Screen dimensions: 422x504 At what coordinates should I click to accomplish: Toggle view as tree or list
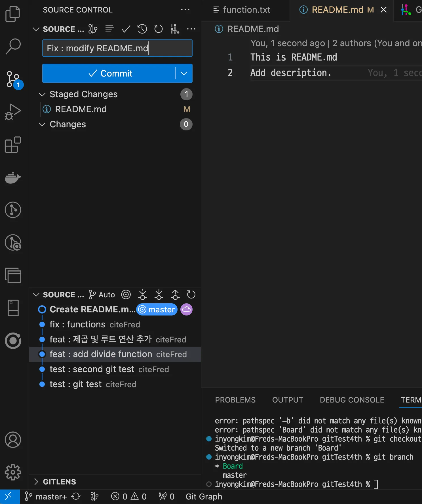[109, 29]
